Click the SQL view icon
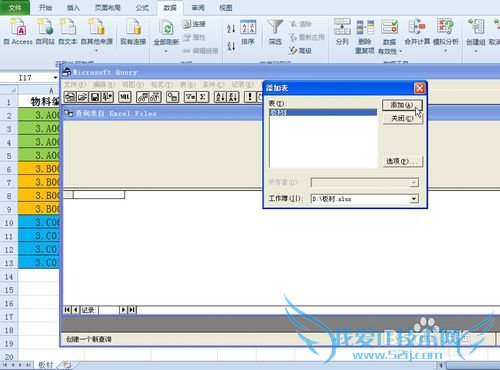The width and height of the screenshot is (500, 370). pos(125,97)
